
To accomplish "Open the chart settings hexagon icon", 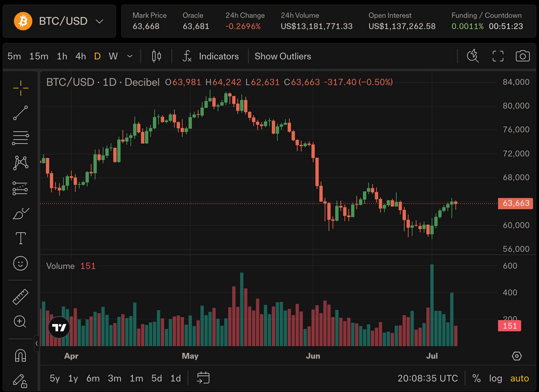I will pyautogui.click(x=517, y=356).
